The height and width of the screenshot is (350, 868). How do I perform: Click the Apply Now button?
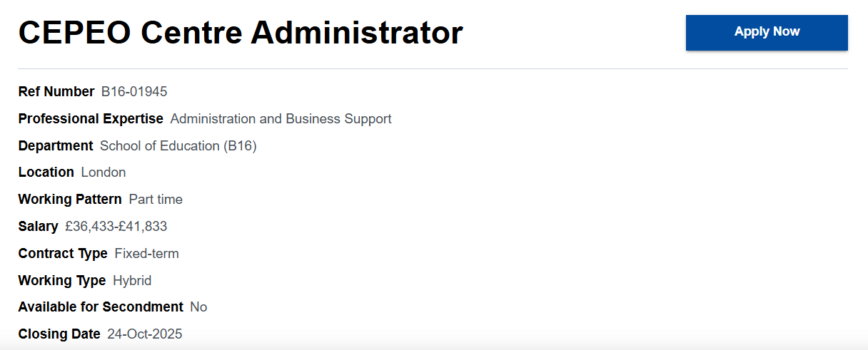coord(767,32)
